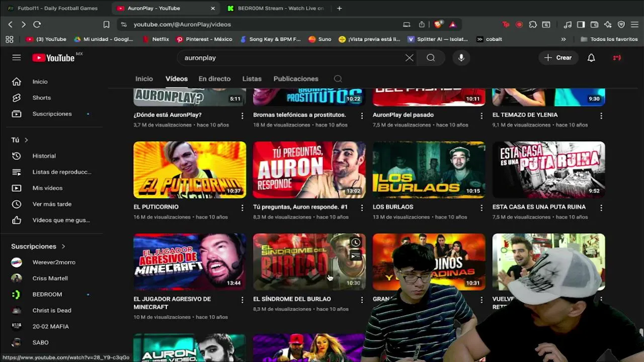Expand the Tú section chevron

26,140
